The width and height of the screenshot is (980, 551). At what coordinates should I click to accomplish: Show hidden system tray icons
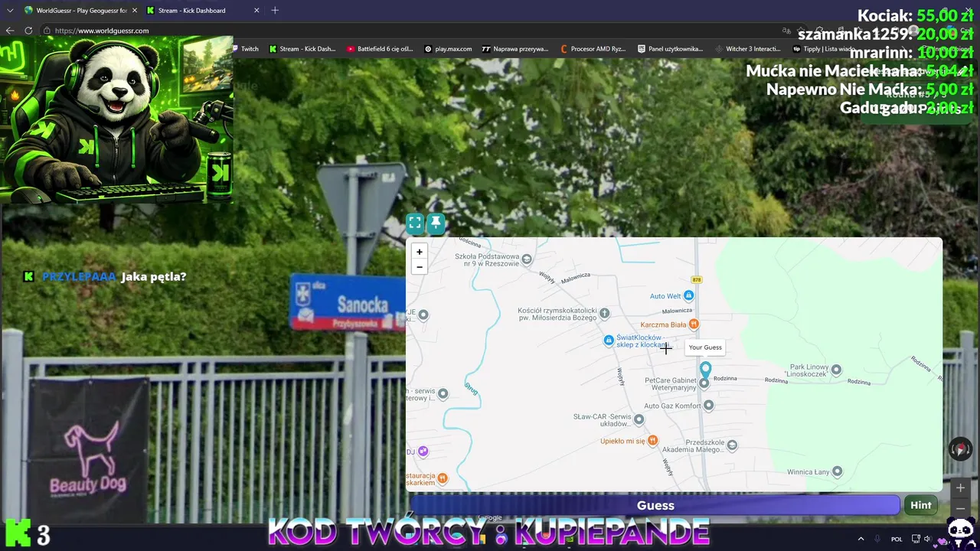[861, 539]
